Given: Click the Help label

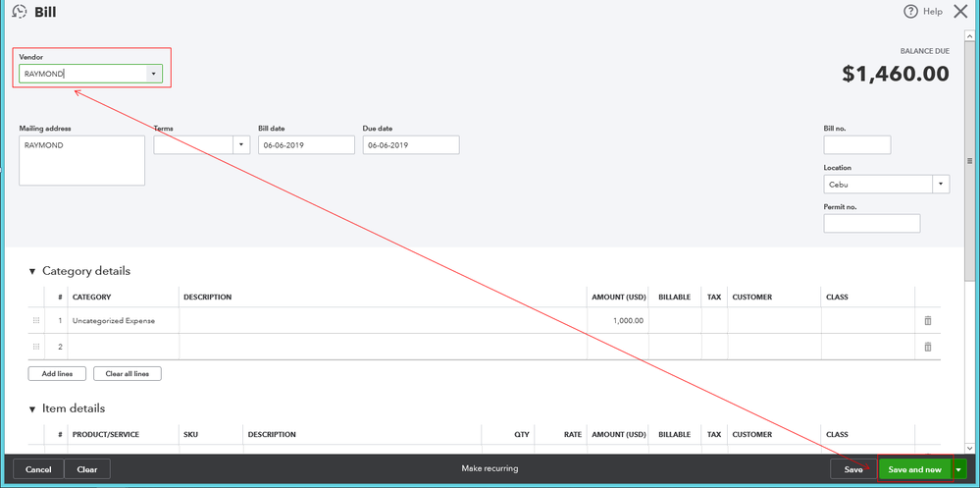Looking at the screenshot, I should [x=933, y=11].
